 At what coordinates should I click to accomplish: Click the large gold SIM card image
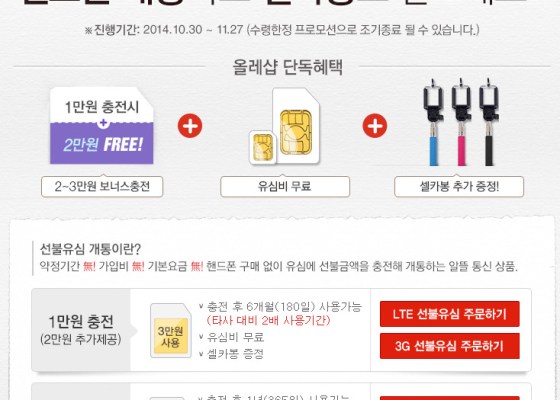click(x=296, y=126)
